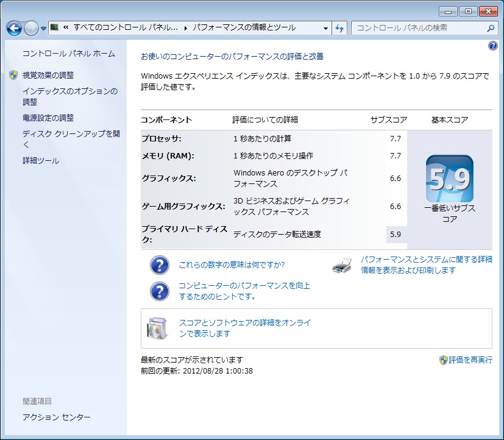The width and height of the screenshot is (504, 440).
Task: Expand the address bar history dropdown arrow
Action: 326,28
